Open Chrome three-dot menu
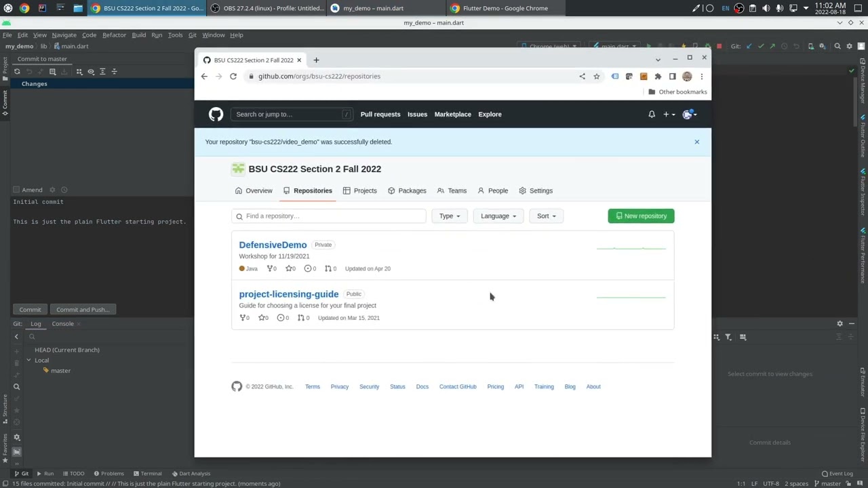Screen dimensions: 868x488 pyautogui.click(x=702, y=77)
